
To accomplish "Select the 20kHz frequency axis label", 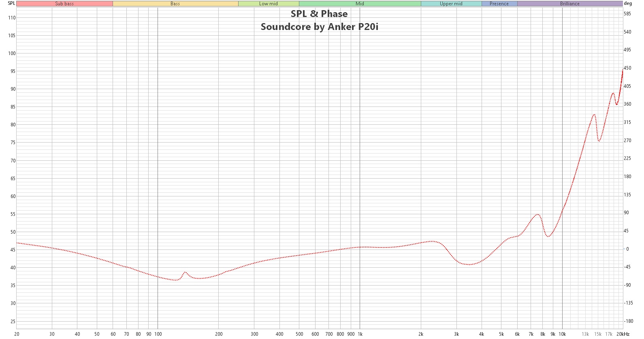I will tap(623, 334).
